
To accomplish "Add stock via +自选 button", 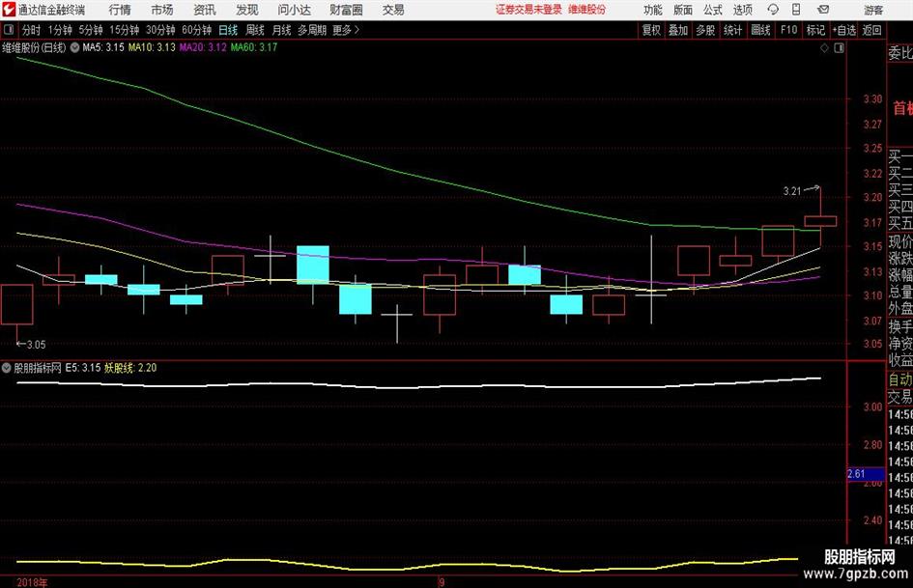I will [844, 30].
